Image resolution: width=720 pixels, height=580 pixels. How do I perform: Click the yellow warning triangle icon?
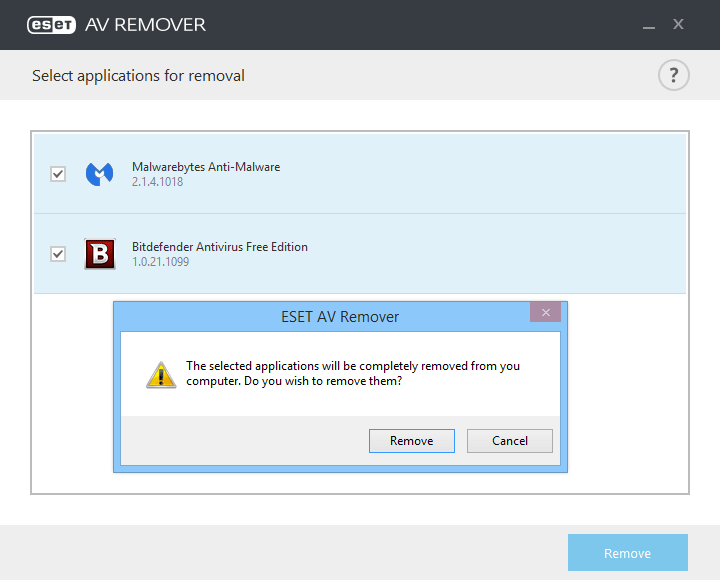[x=161, y=375]
